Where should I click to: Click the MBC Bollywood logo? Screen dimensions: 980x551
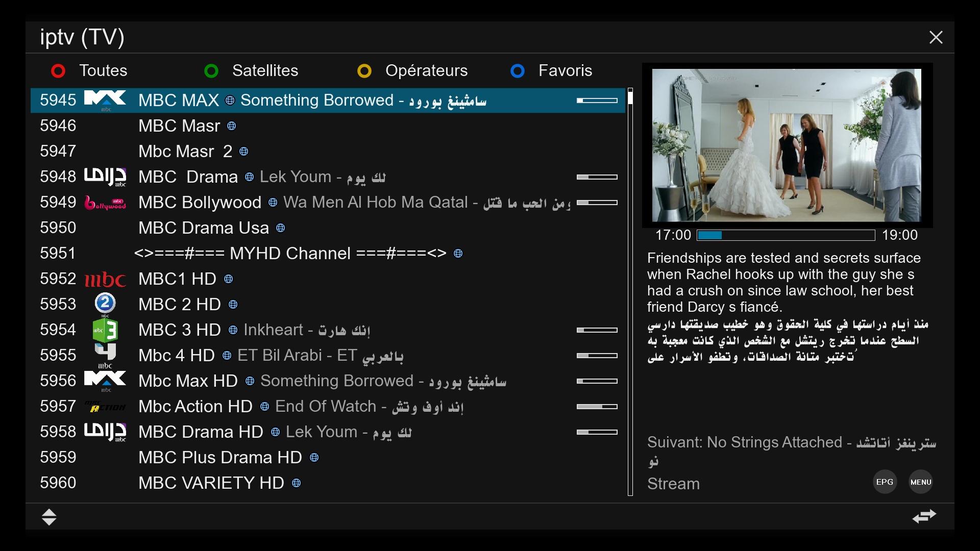pyautogui.click(x=105, y=203)
